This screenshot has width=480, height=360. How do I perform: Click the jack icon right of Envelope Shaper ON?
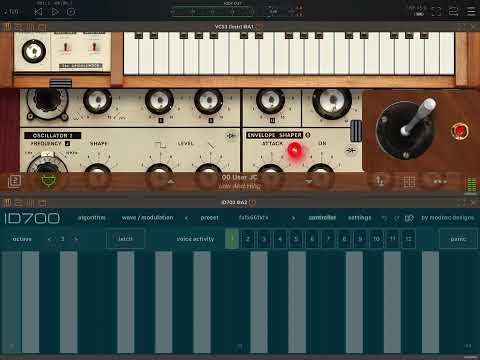coord(350,151)
